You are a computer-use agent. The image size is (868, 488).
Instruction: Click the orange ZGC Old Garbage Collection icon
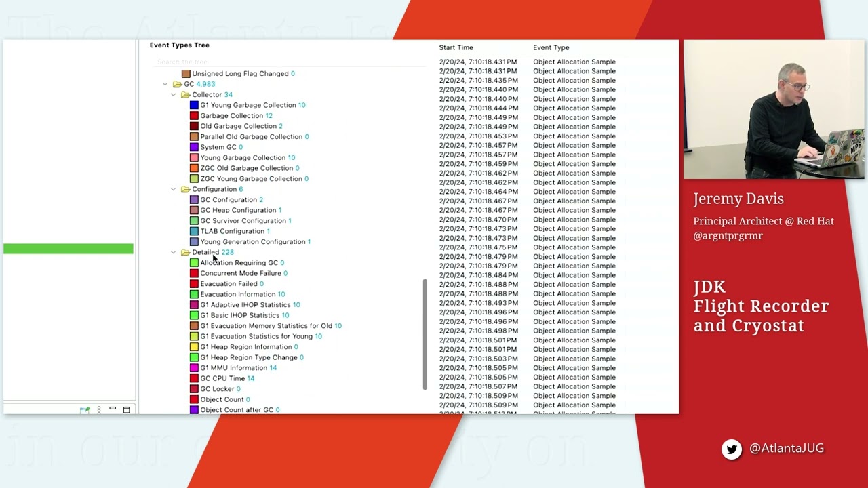194,168
